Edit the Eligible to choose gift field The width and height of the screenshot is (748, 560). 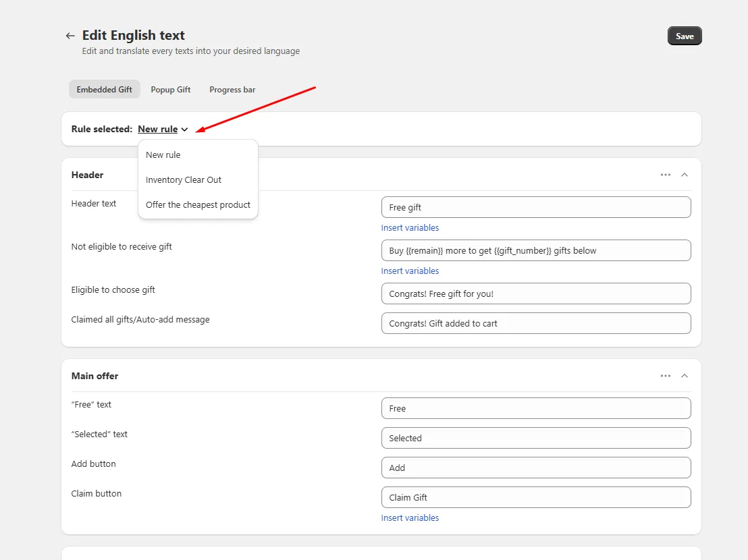(536, 293)
